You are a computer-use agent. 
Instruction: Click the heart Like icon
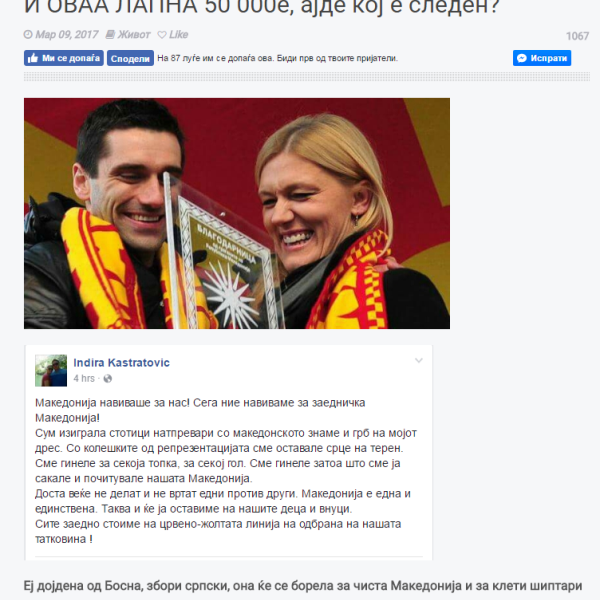click(162, 35)
